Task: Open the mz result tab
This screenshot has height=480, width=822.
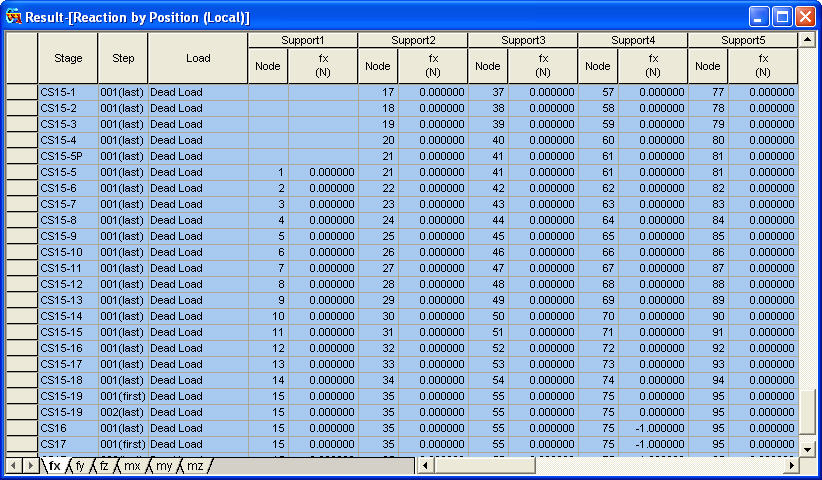Action: [195, 466]
